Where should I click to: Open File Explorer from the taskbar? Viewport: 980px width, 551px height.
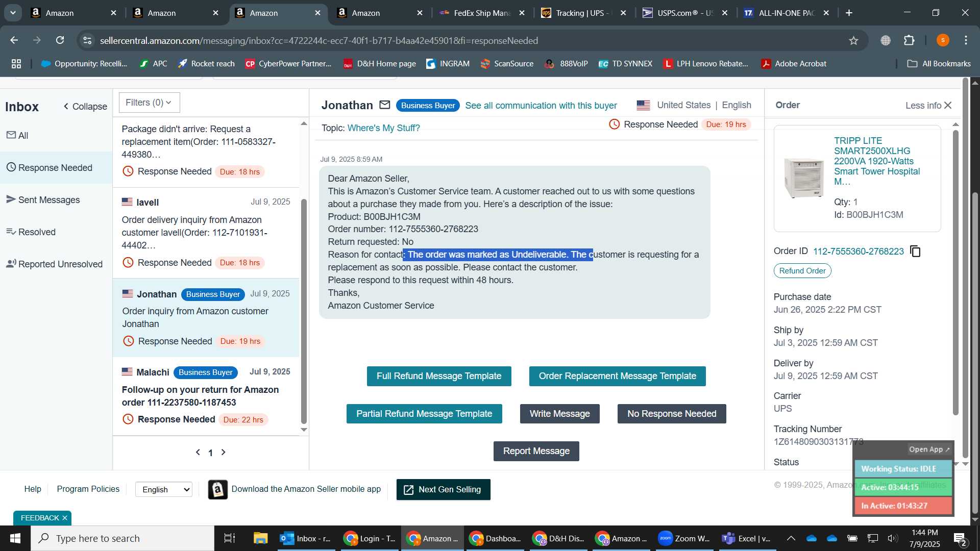coord(261,538)
